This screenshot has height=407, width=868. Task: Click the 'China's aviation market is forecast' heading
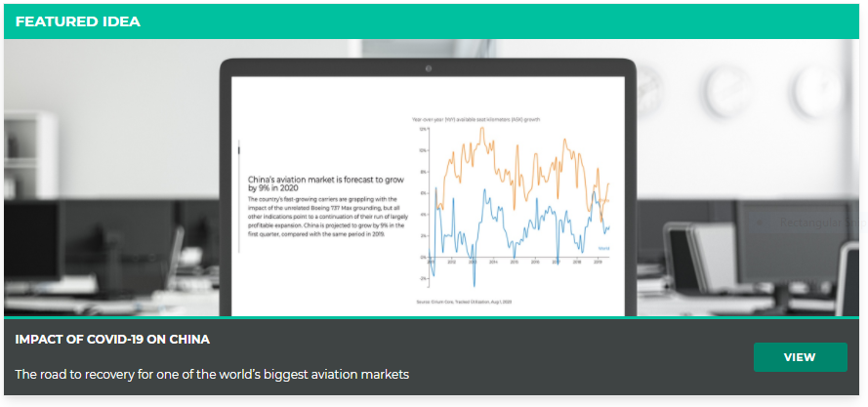click(326, 183)
